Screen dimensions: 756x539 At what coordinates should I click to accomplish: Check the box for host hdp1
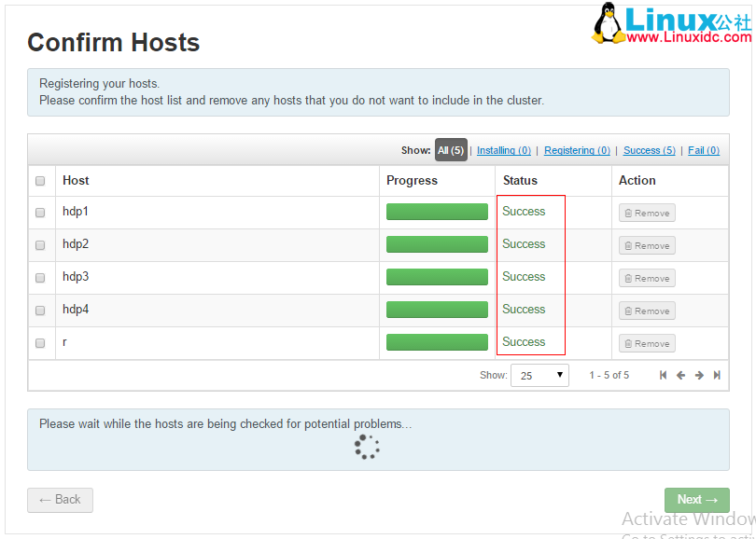pyautogui.click(x=40, y=213)
